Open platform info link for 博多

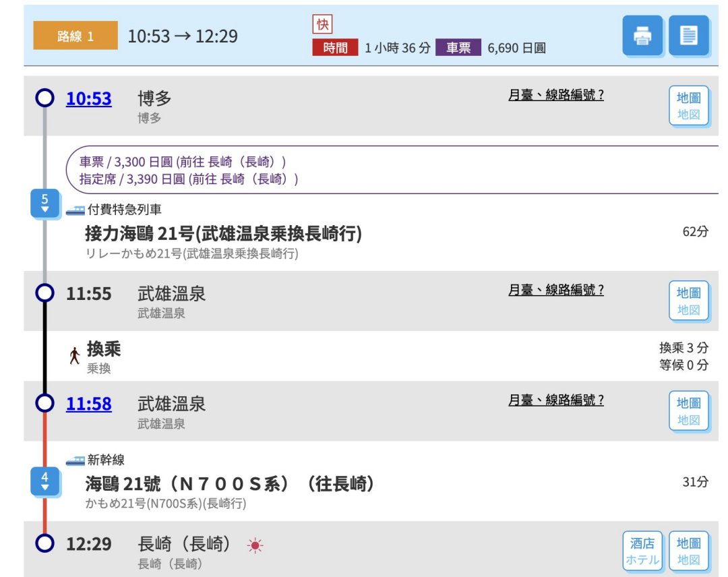(555, 94)
